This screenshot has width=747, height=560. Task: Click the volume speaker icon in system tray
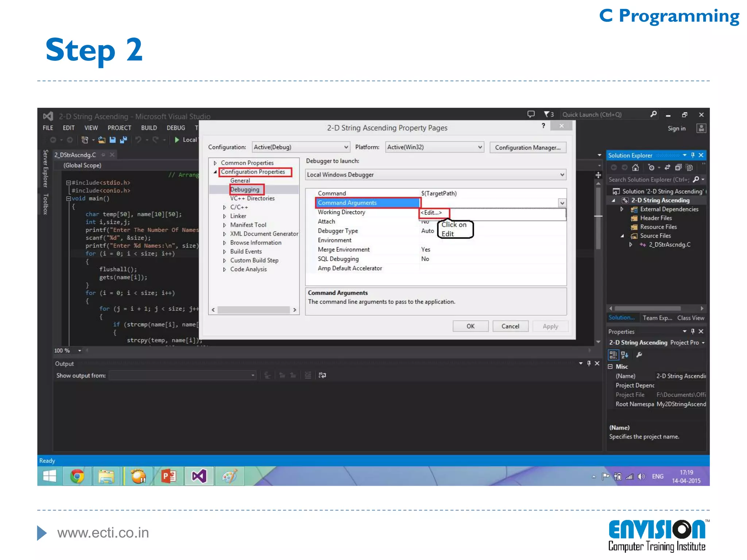(642, 477)
